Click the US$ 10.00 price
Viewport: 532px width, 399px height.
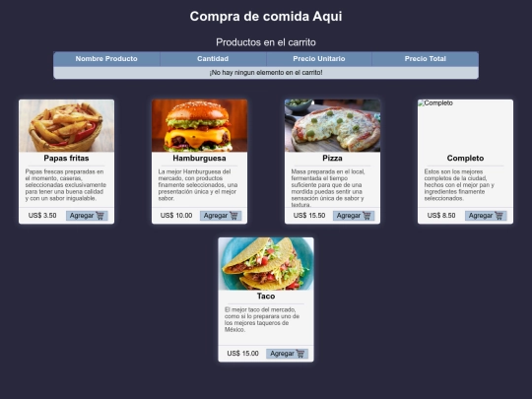coord(176,216)
